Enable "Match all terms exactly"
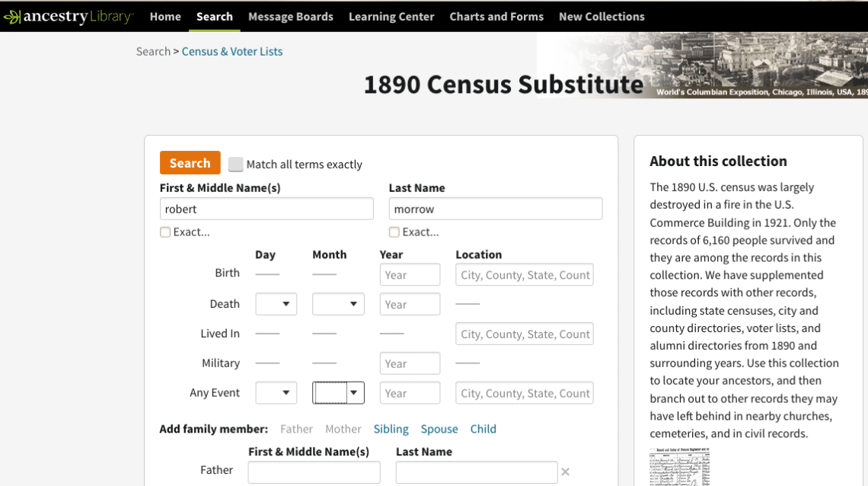The height and width of the screenshot is (486, 868). point(236,164)
